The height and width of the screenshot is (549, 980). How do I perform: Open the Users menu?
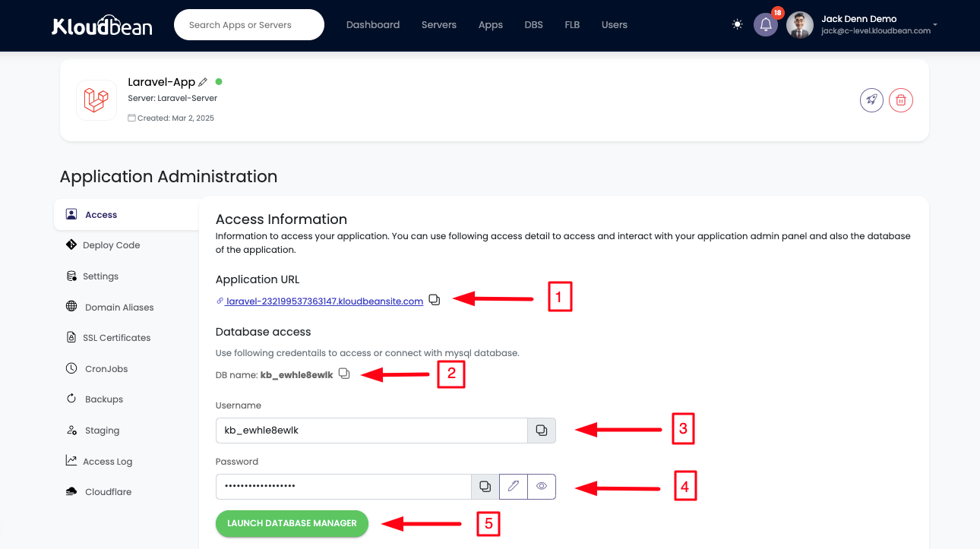tap(615, 25)
